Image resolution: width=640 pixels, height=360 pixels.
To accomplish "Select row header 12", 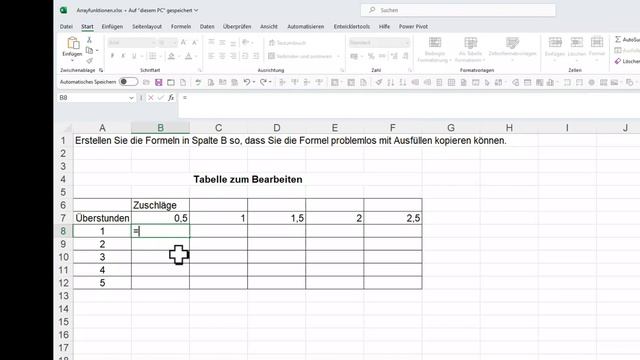I will [x=63, y=283].
